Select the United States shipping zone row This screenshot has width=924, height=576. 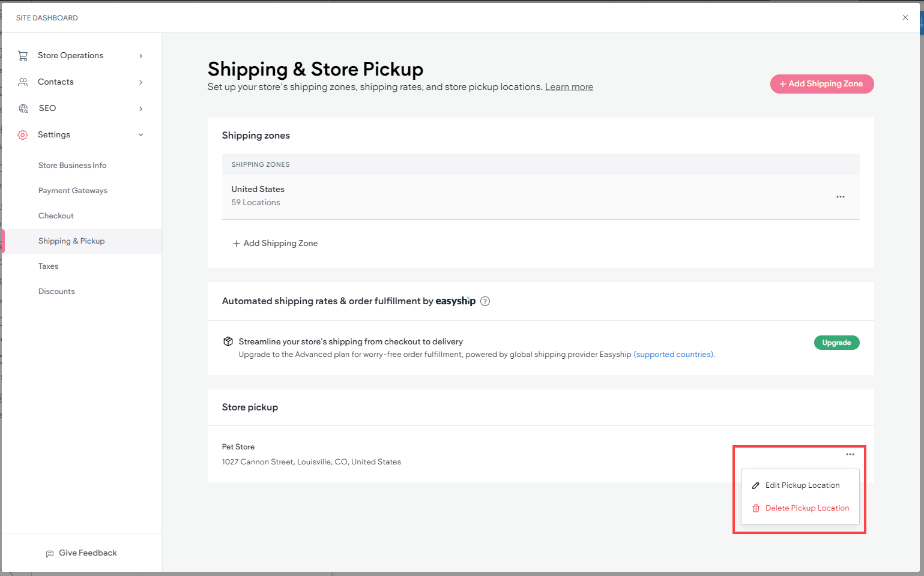[x=258, y=189]
